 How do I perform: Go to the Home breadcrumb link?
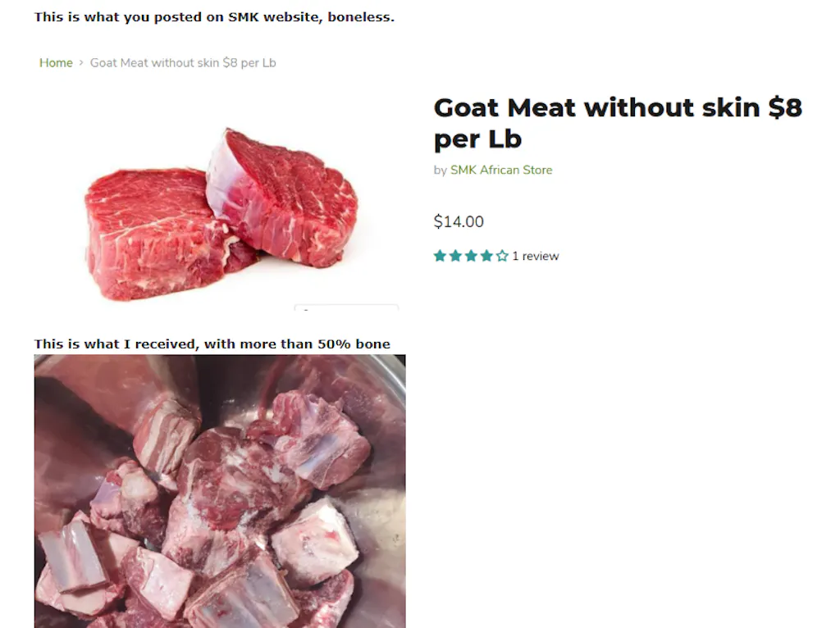(56, 63)
